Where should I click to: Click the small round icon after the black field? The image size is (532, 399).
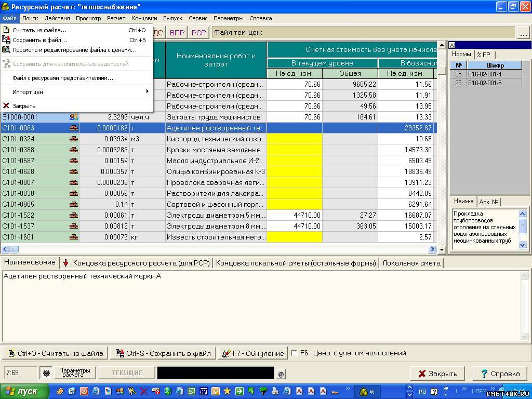(281, 374)
